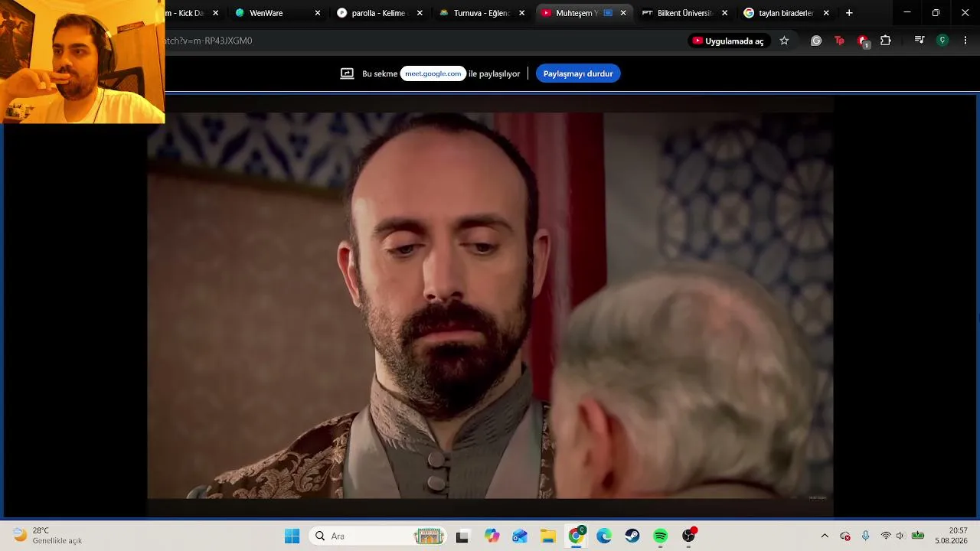980x551 pixels.
Task: Open Outlook from the taskbar
Action: pos(520,536)
